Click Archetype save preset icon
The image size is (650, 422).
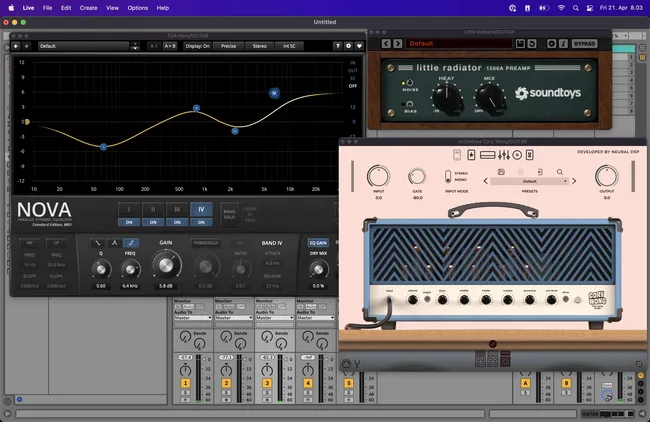point(501,172)
